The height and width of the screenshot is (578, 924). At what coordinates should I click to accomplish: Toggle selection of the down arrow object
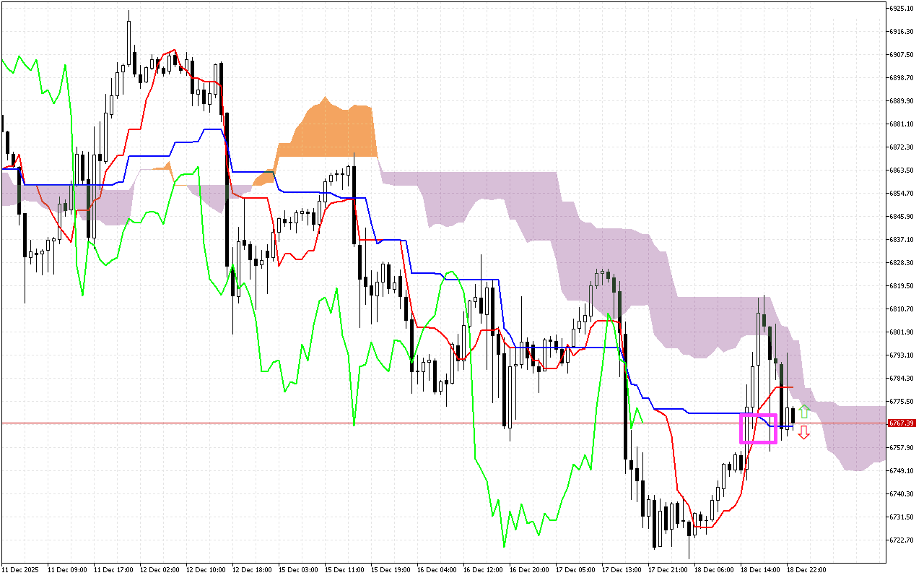tap(803, 433)
